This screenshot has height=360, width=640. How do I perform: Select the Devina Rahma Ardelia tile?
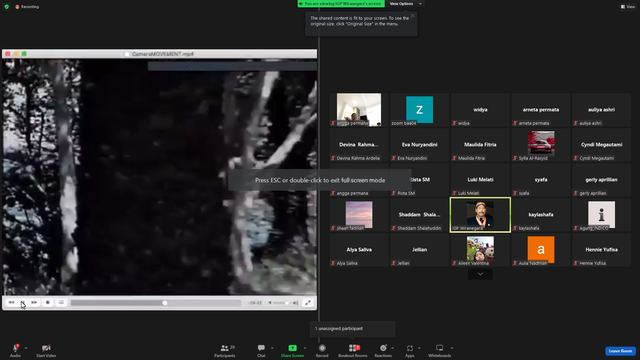coord(359,145)
